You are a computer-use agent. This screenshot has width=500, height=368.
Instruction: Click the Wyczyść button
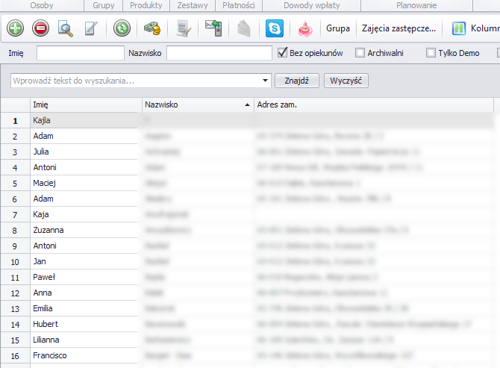click(x=346, y=81)
